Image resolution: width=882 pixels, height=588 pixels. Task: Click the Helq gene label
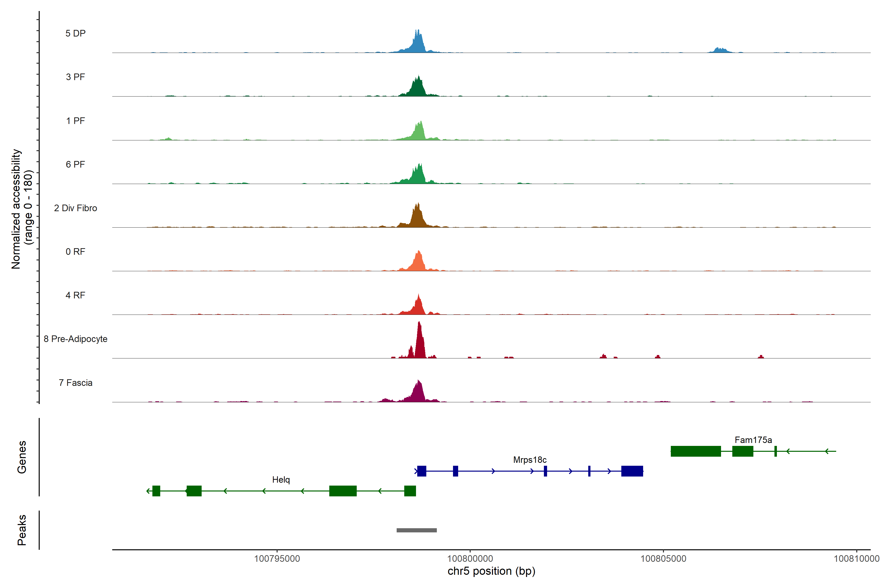(281, 480)
